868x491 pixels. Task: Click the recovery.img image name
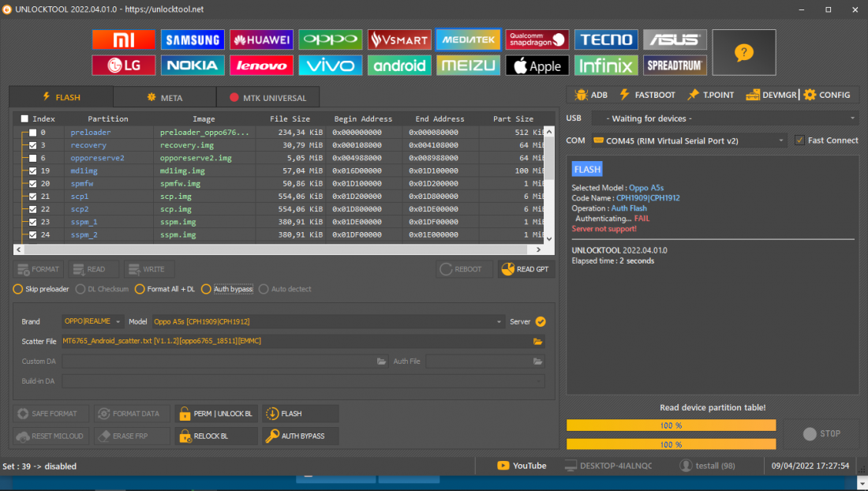(x=186, y=145)
